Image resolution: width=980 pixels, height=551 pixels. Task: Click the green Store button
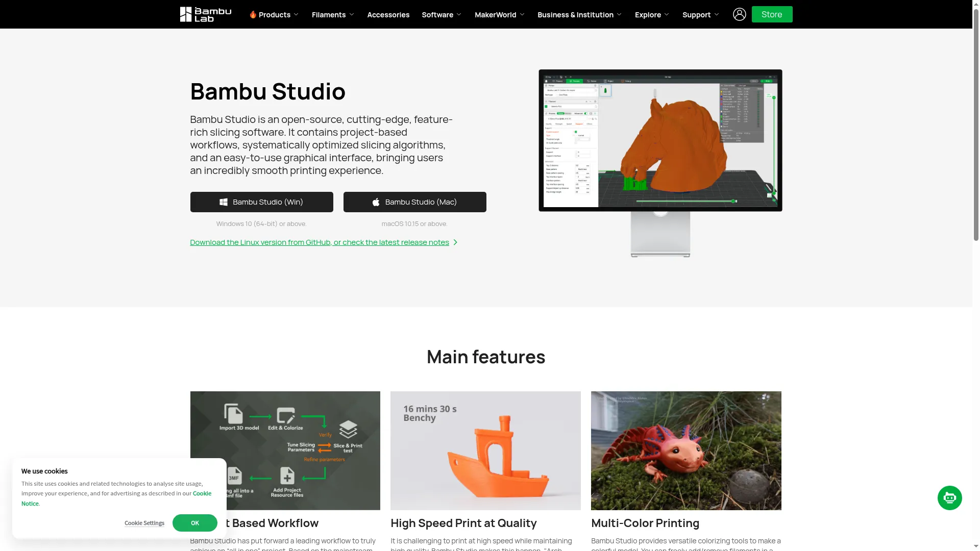[x=772, y=14]
